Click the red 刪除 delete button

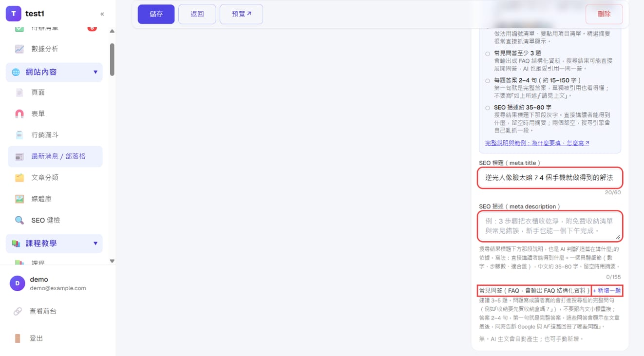[x=604, y=14]
